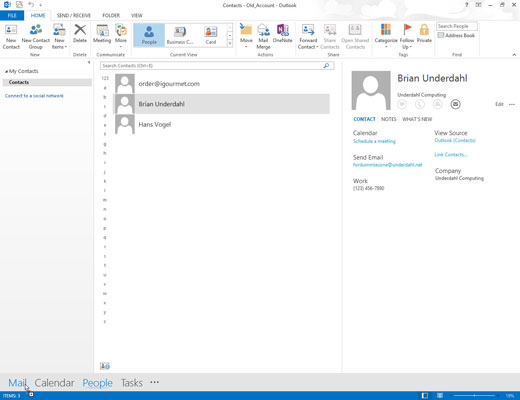Open the VIEW tab
This screenshot has height=400, width=520.
[x=137, y=15]
